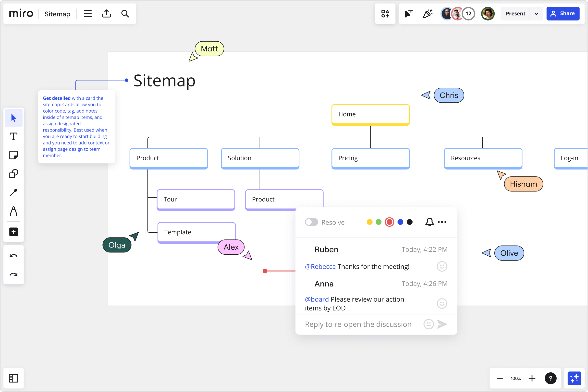Expand the 12 collaborators list

pos(468,13)
